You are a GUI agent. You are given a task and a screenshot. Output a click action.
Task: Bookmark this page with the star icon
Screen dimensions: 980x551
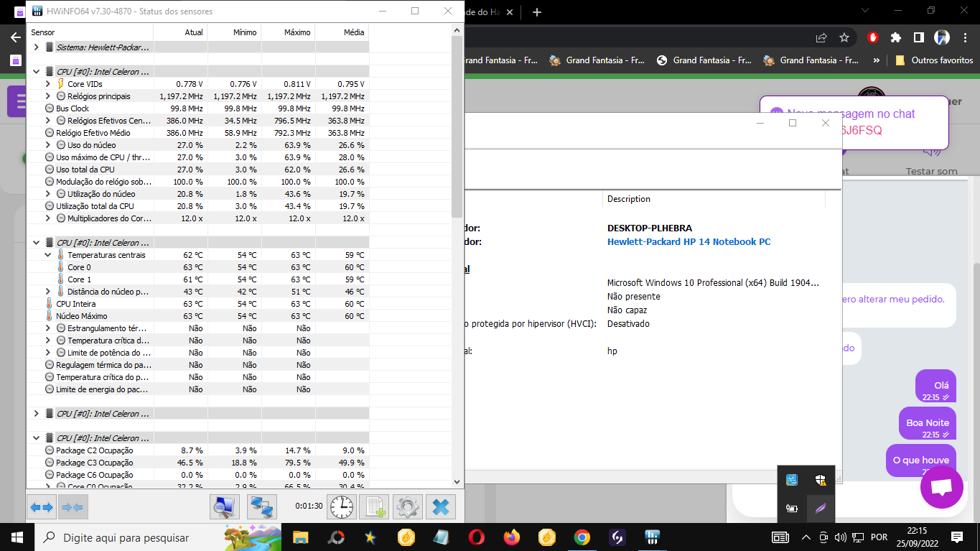coord(844,37)
